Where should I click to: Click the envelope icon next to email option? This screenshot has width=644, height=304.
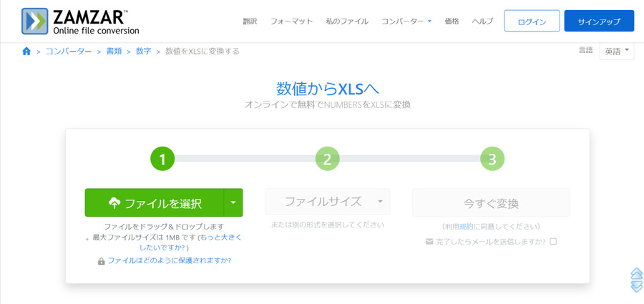(x=429, y=242)
